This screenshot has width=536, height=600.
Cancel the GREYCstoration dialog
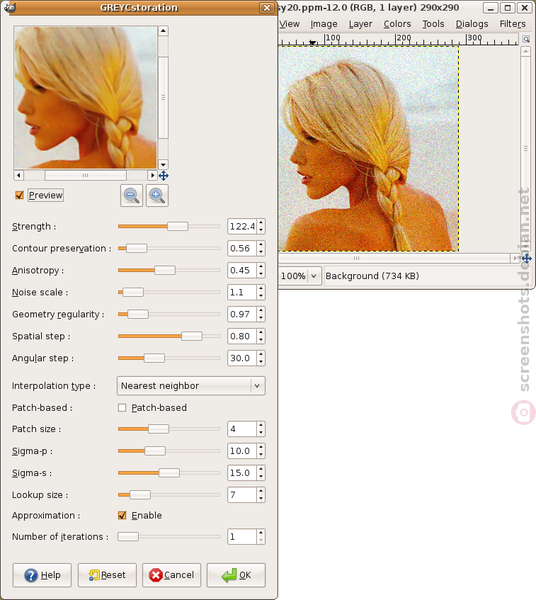coord(171,575)
